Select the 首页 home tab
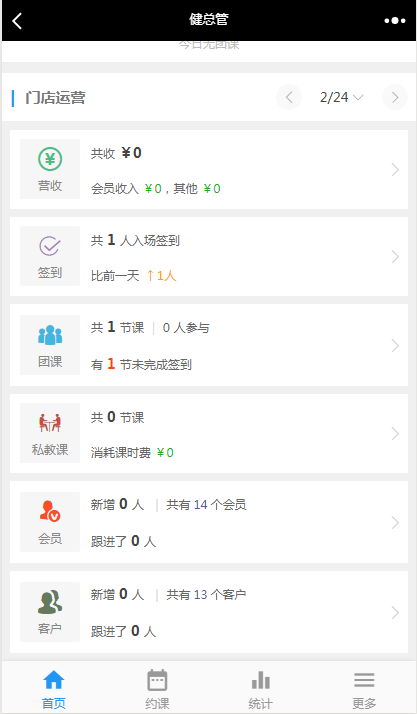Viewport: 417px width, 714px height. pyautogui.click(x=54, y=688)
